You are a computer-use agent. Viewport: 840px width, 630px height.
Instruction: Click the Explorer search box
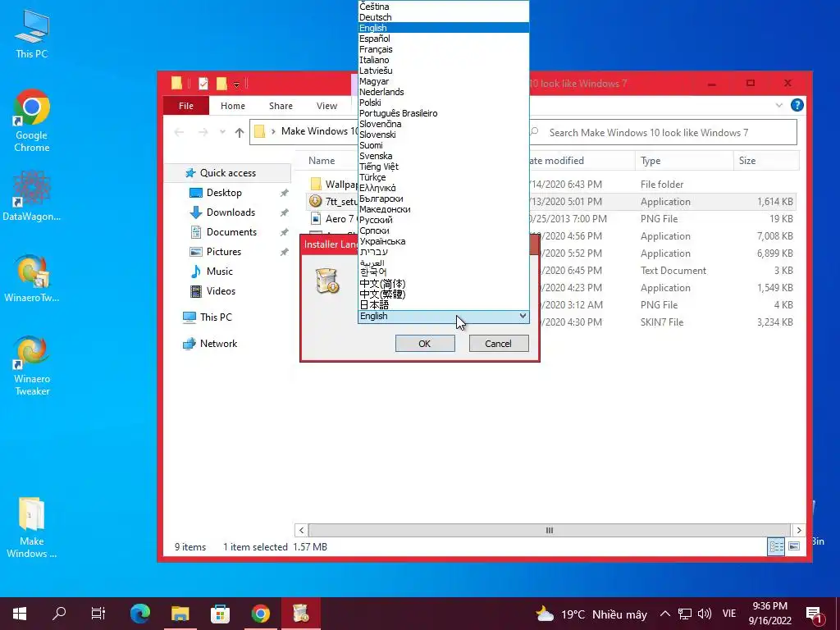click(662, 132)
